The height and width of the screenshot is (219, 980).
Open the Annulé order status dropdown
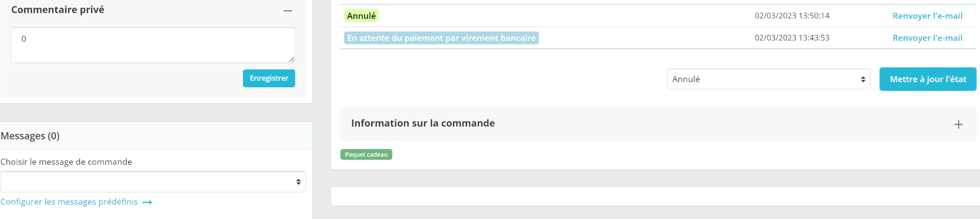click(x=769, y=79)
